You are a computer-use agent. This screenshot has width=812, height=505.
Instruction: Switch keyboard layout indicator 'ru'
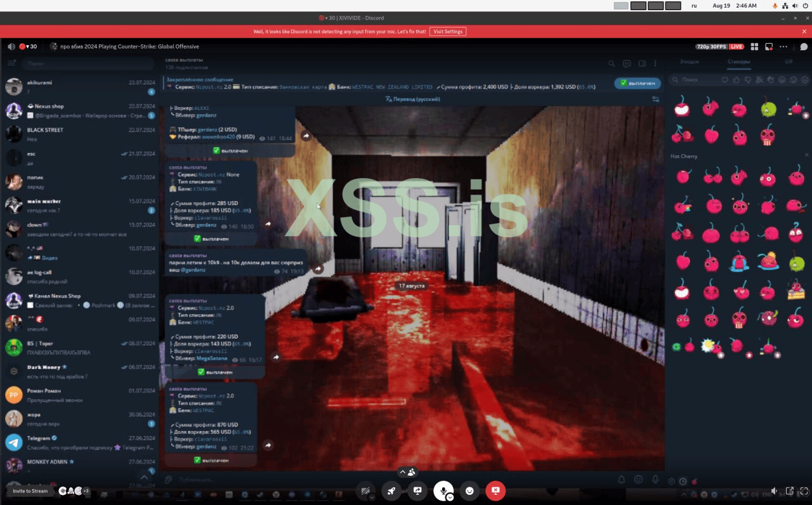[694, 6]
